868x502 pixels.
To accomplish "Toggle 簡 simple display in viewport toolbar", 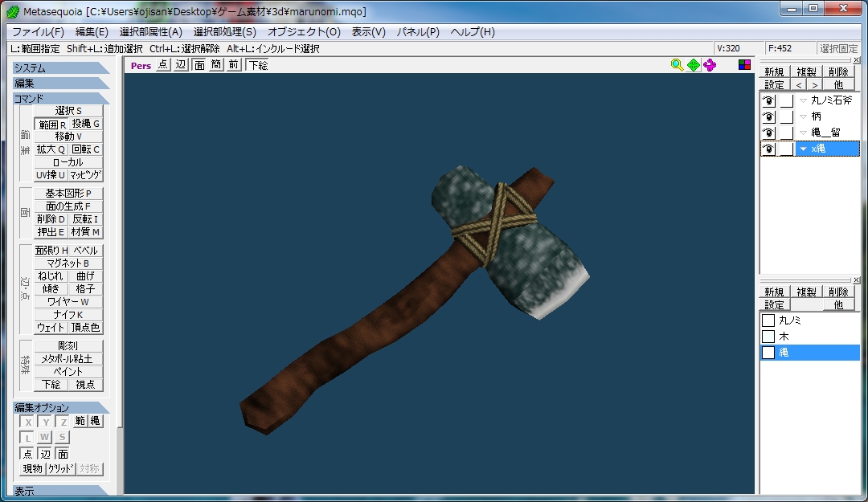I will pyautogui.click(x=216, y=65).
